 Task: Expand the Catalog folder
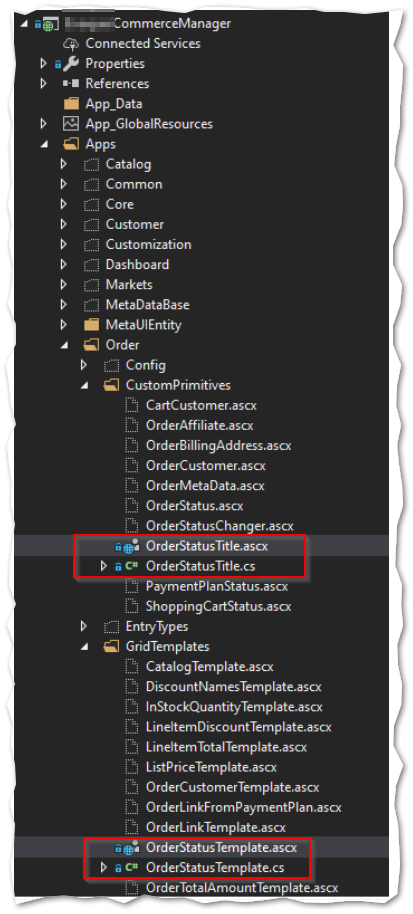(x=63, y=164)
